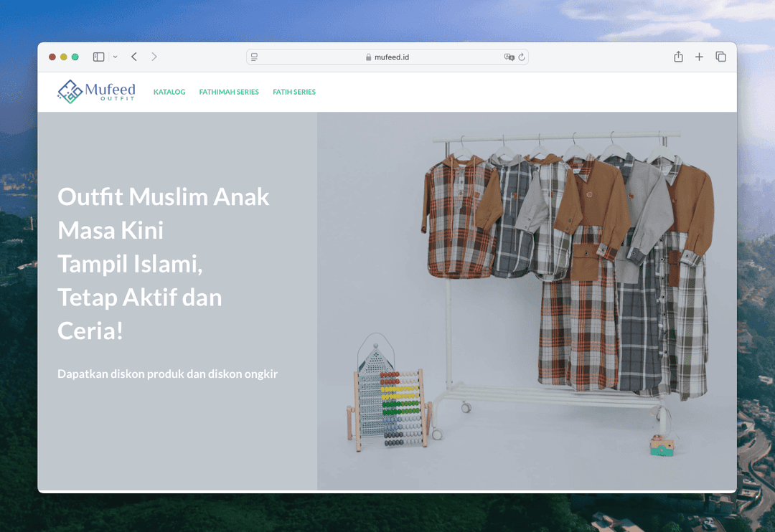Open the page reader menu icon
Screen dimensions: 775x532
[255, 57]
